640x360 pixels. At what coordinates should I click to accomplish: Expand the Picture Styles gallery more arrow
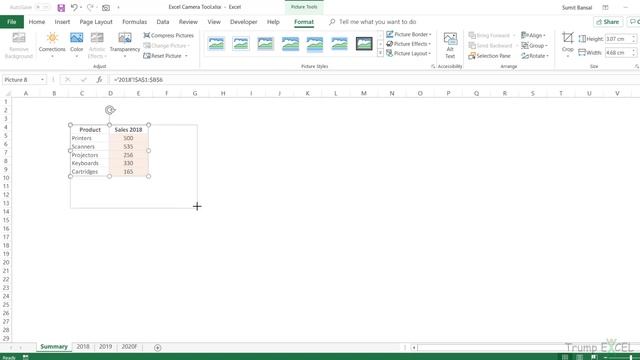380,53
